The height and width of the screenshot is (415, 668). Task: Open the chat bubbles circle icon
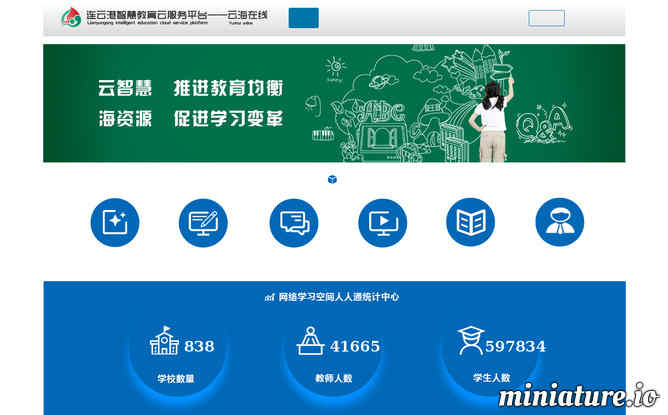coord(294,222)
